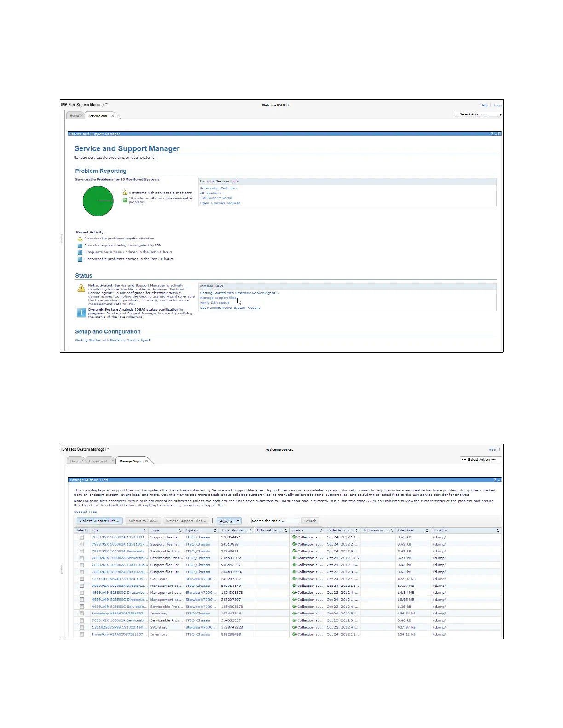
Task: Open the All Problems link
Action: pyautogui.click(x=211, y=193)
